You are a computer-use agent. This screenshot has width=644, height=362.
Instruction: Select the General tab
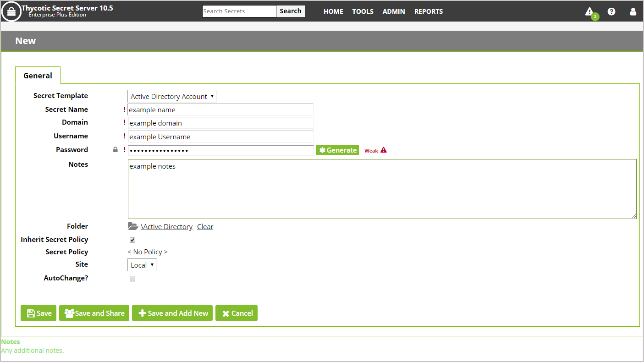click(38, 76)
